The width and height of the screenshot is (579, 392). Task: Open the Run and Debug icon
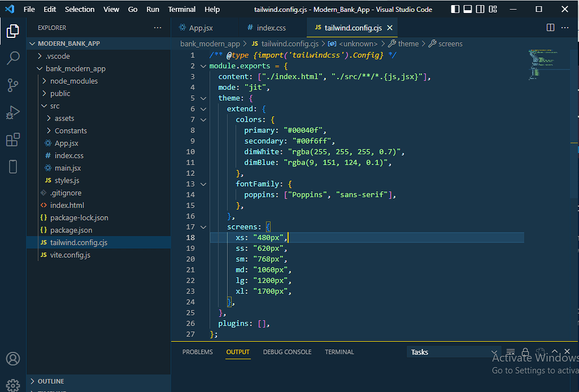point(12,111)
